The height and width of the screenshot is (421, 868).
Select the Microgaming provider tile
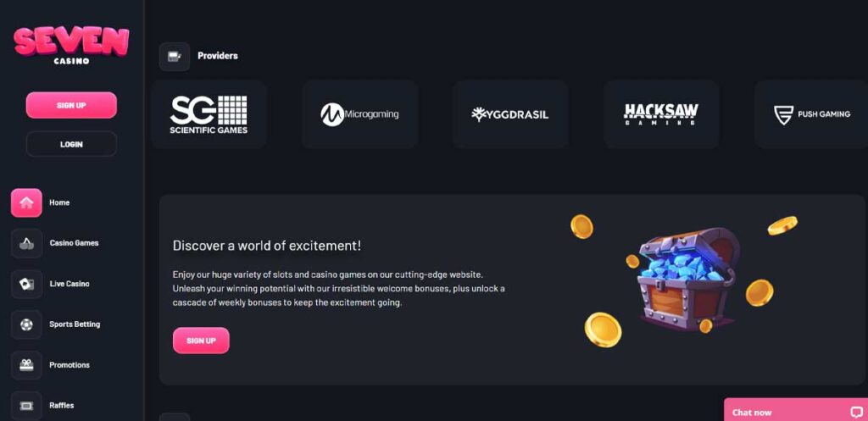pyautogui.click(x=359, y=114)
